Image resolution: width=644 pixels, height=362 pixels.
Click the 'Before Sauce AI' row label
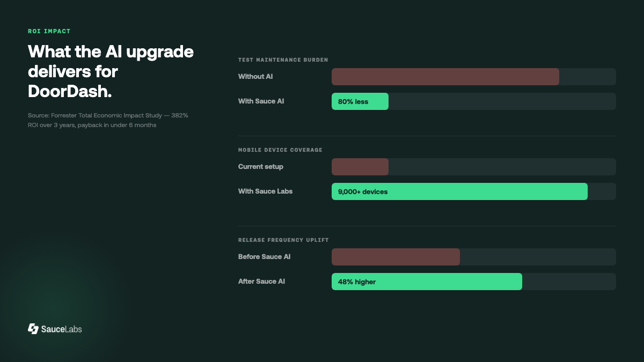(x=265, y=257)
